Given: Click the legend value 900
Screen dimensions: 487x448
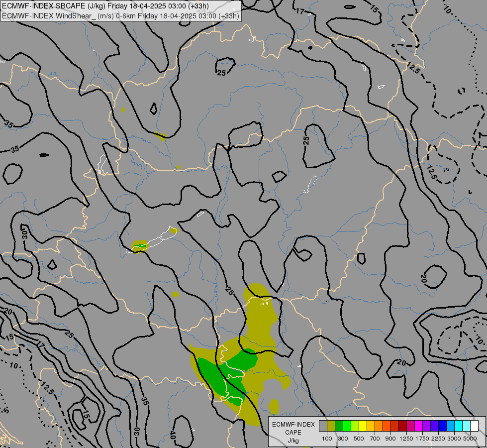Looking at the screenshot, I should pos(390,439).
